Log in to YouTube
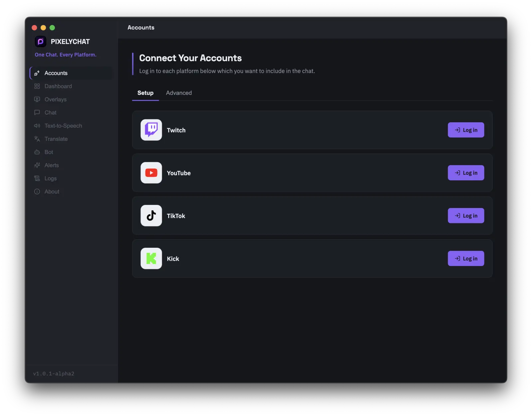Screen dimensions: 532x416 click(x=466, y=173)
